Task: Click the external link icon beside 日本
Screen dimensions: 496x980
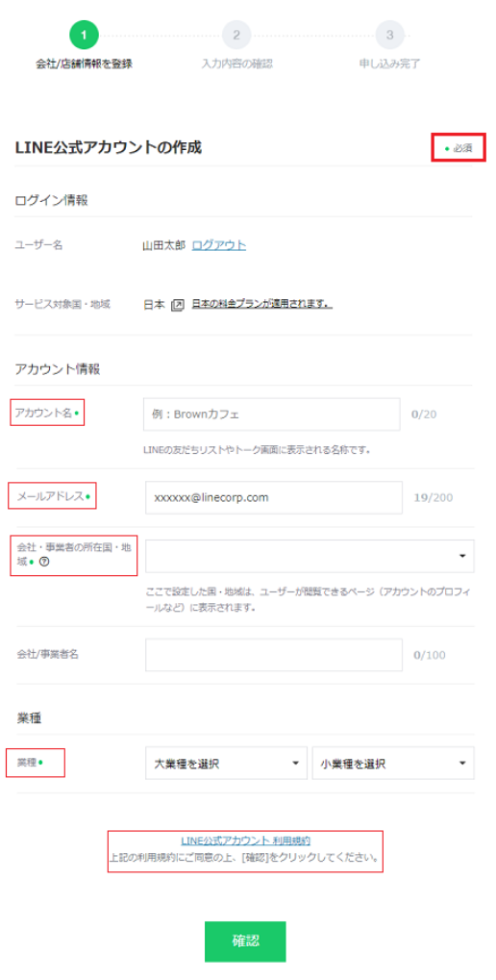Action: [x=178, y=306]
